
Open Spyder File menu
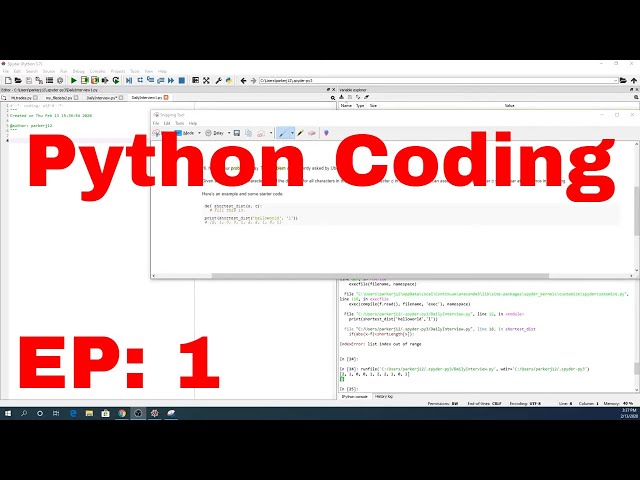tap(6, 71)
